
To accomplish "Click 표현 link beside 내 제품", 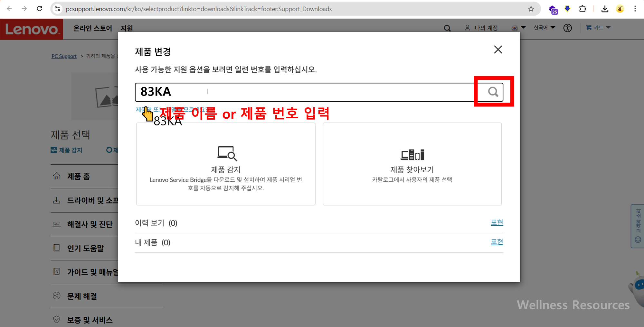I will [x=497, y=242].
